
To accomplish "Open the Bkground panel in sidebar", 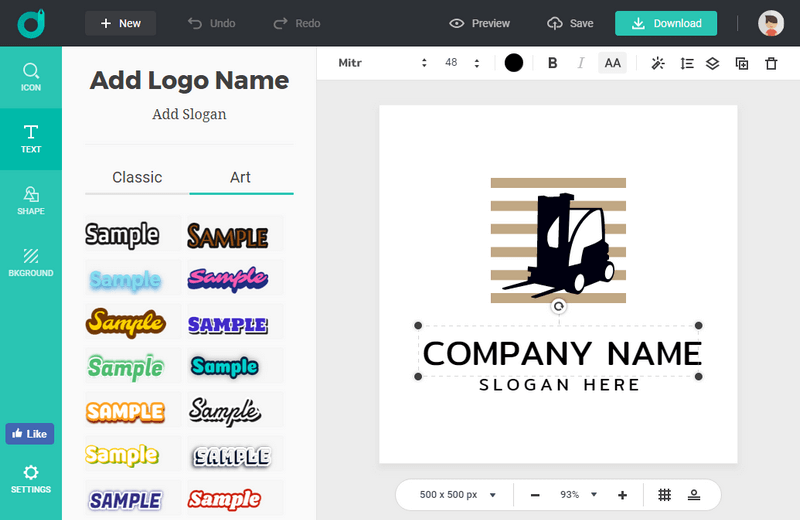I will 31,262.
